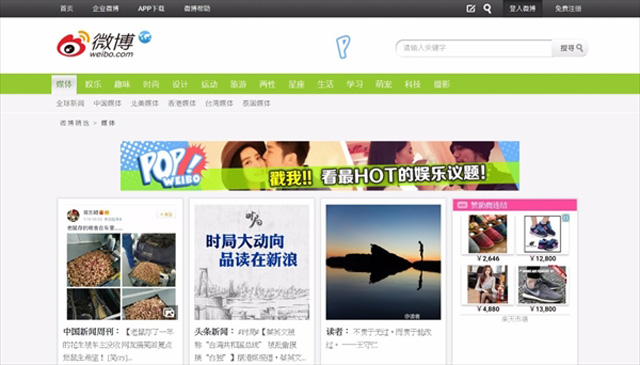Click the blue globe badge beside logo

[145, 37]
